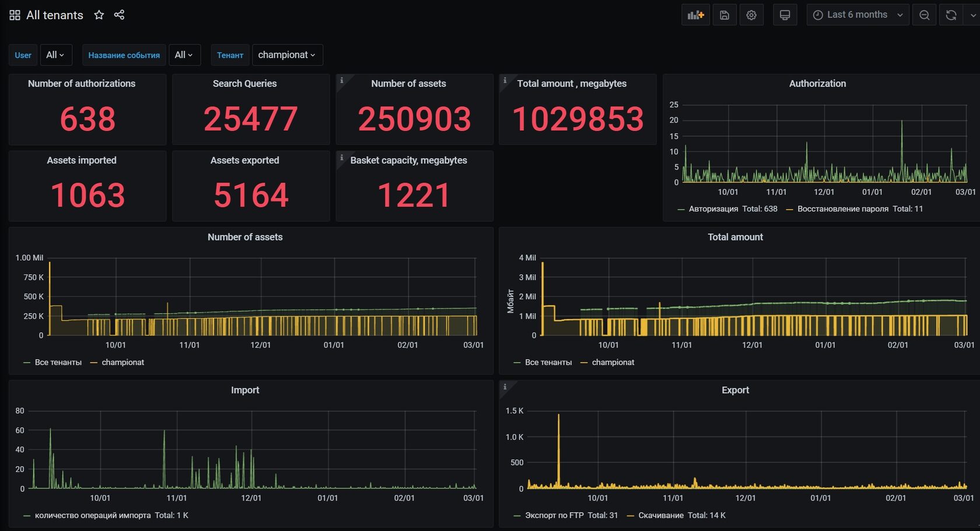Open the User variable dropdown

55,55
